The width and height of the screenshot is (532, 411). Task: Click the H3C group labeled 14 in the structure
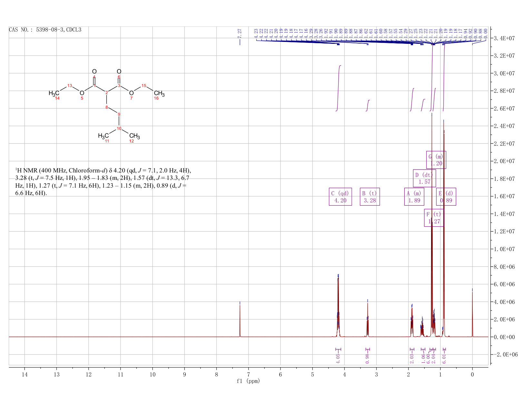pyautogui.click(x=54, y=93)
